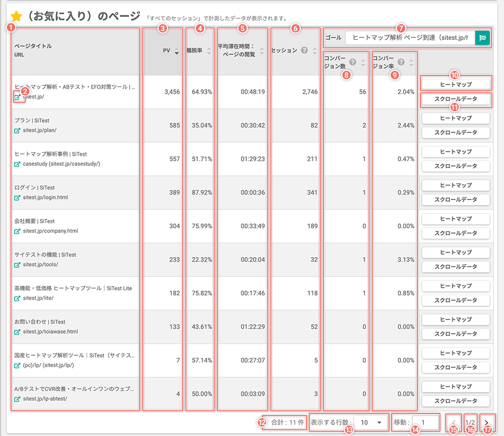This screenshot has width=504, height=436.
Task: Open external link icon for (pc)/lp/ page
Action: pos(17,365)
